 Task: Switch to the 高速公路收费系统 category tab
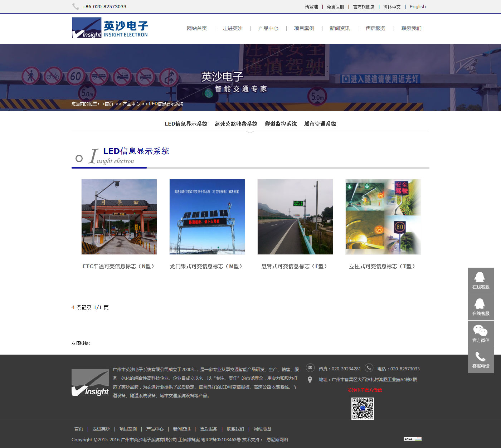click(x=236, y=124)
